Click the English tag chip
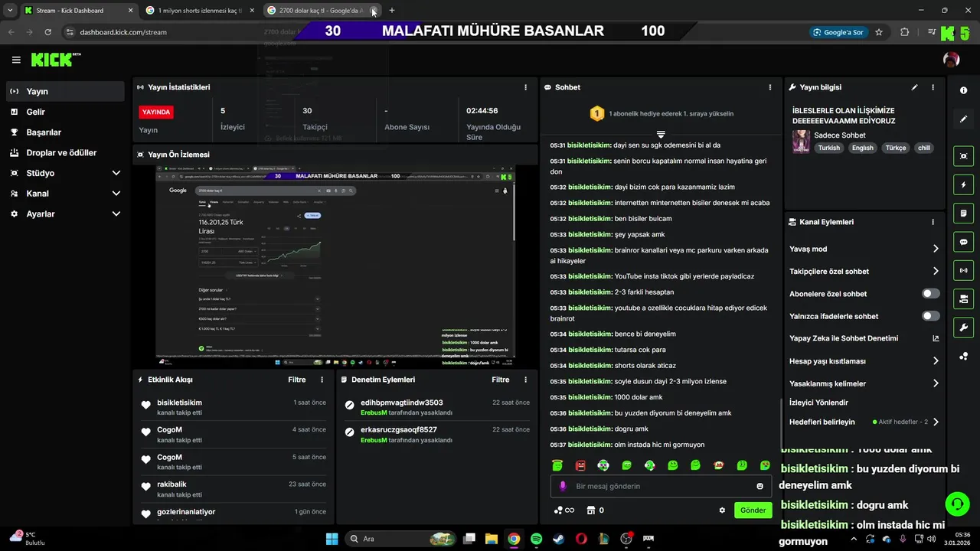Viewport: 980px width, 551px height. [863, 148]
